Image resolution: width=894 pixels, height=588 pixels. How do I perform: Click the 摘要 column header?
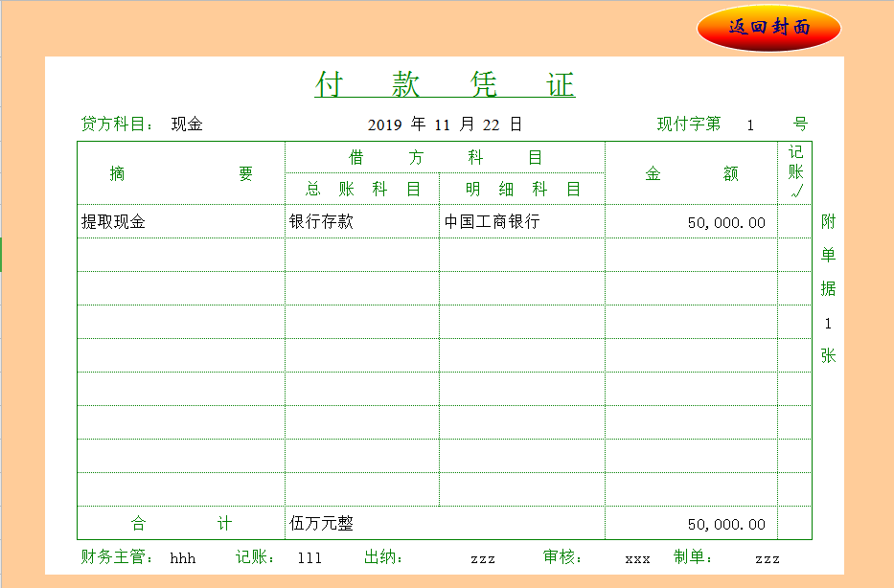(181, 173)
